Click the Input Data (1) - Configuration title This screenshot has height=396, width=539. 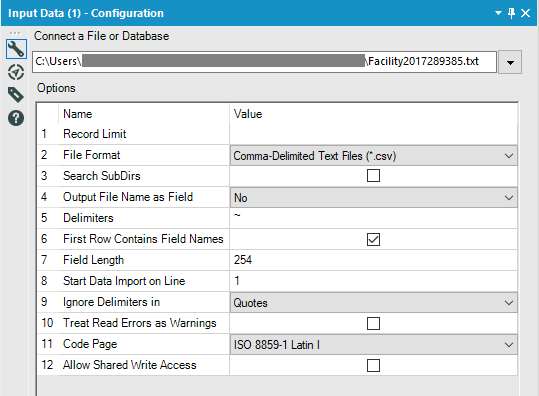point(86,13)
